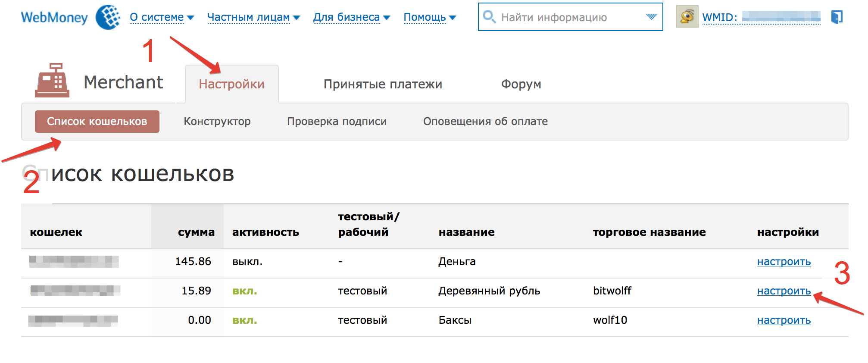868x363 pixels.
Task: Click the WMID ant avatar icon
Action: (687, 17)
